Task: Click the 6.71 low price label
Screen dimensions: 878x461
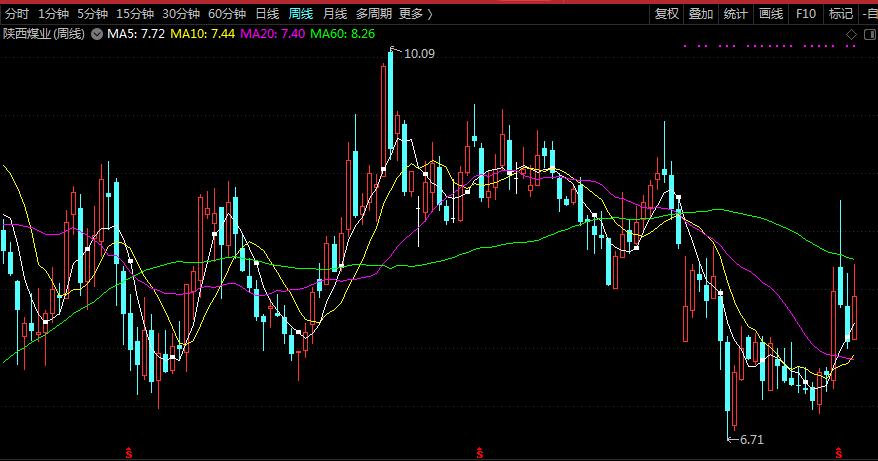Action: pyautogui.click(x=751, y=440)
